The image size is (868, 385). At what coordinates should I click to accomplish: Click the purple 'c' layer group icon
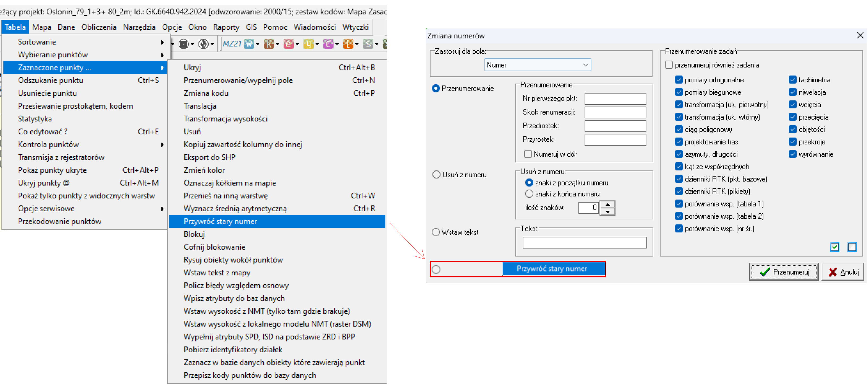(x=328, y=44)
